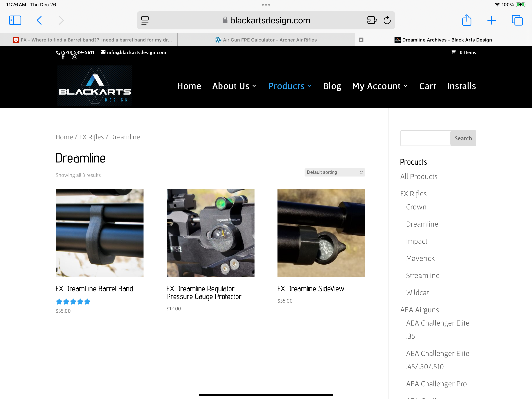Image resolution: width=532 pixels, height=399 pixels.
Task: Click FX Dreamline SideView title
Action: [311, 289]
